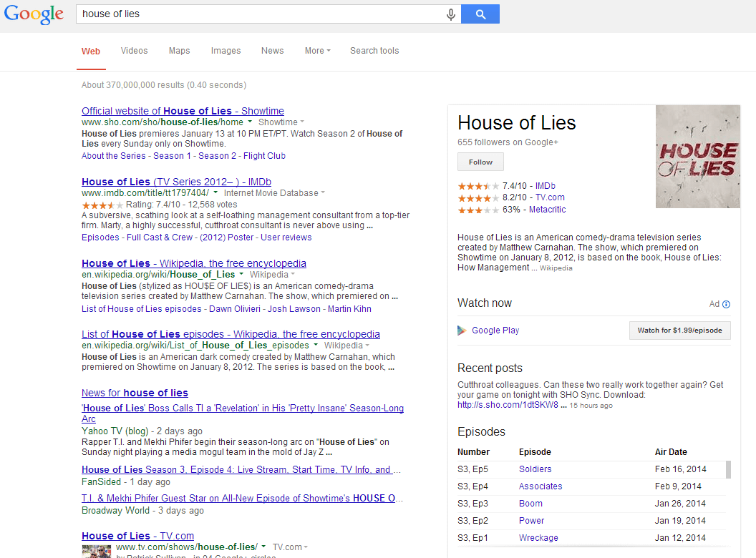The image size is (756, 558).
Task: Click the (2012) Poster sitelink
Action: [227, 237]
